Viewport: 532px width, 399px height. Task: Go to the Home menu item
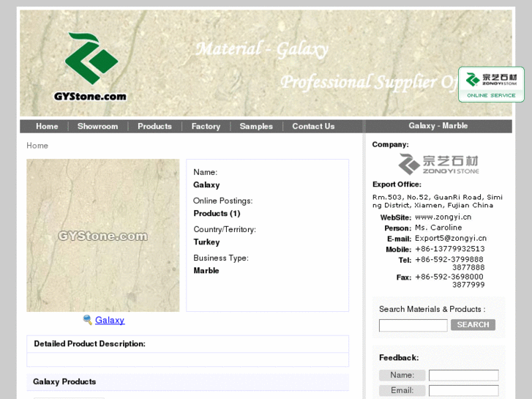[47, 127]
